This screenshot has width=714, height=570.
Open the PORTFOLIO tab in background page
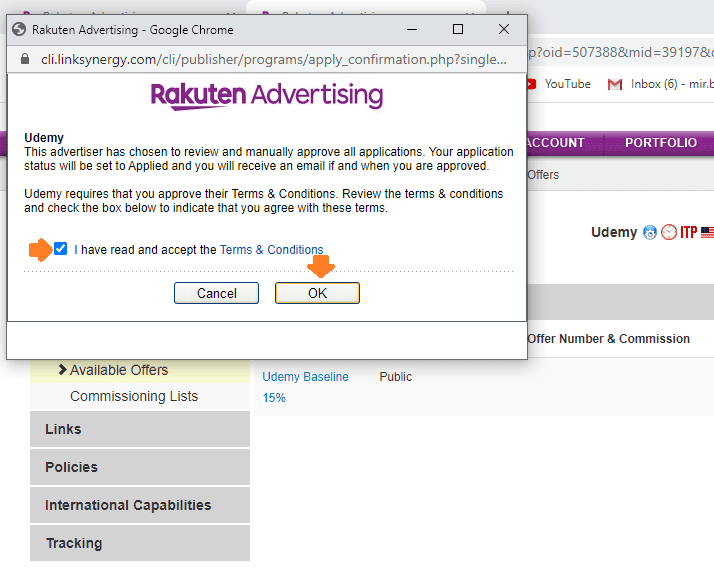click(660, 143)
